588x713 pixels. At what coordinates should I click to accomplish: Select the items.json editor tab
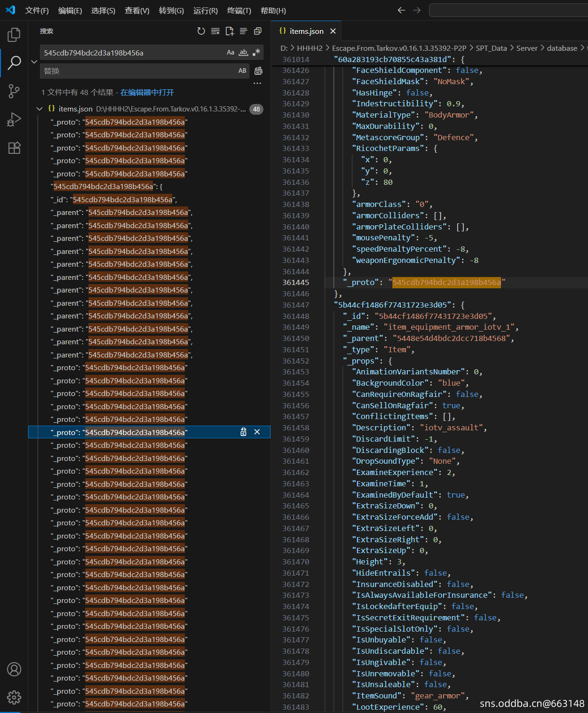coord(306,31)
